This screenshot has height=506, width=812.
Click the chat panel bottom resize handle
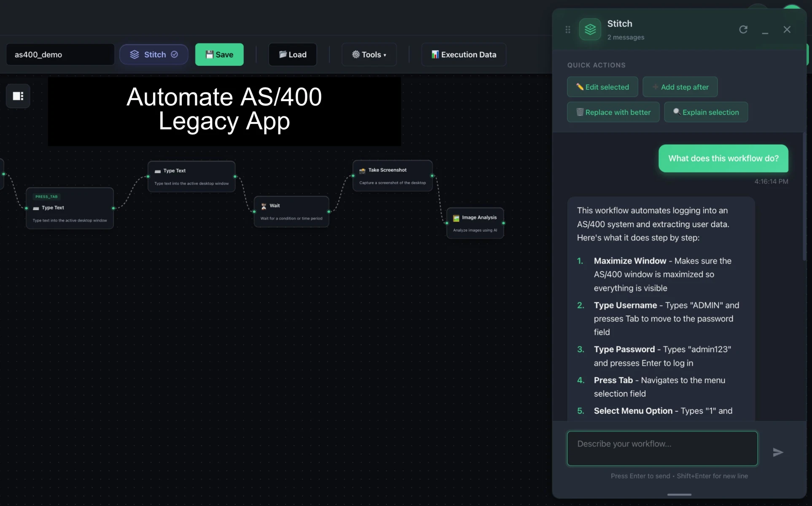click(x=679, y=495)
